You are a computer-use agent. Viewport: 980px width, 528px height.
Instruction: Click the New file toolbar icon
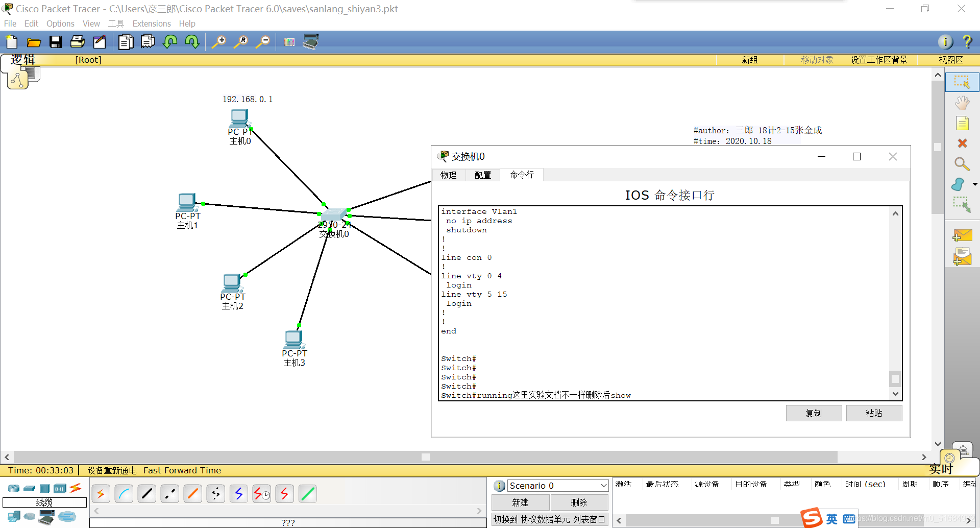point(12,41)
